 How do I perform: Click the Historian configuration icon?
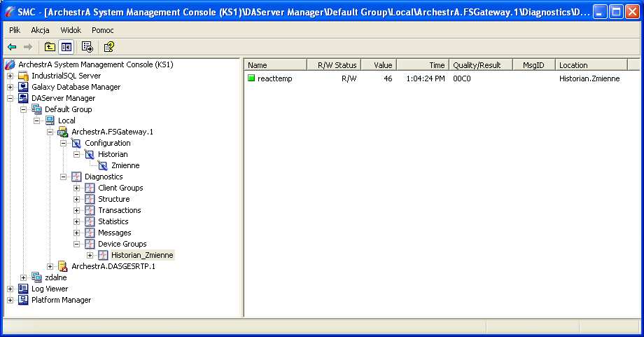click(89, 154)
